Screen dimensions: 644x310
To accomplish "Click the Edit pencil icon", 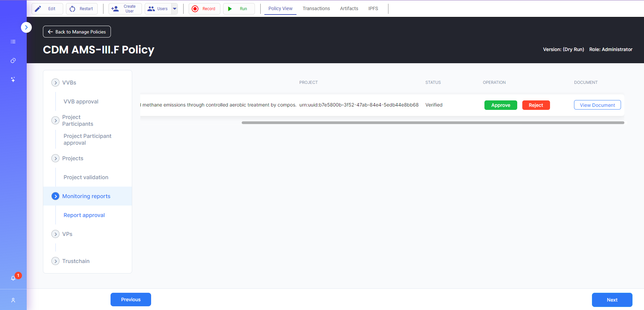I will pos(38,9).
